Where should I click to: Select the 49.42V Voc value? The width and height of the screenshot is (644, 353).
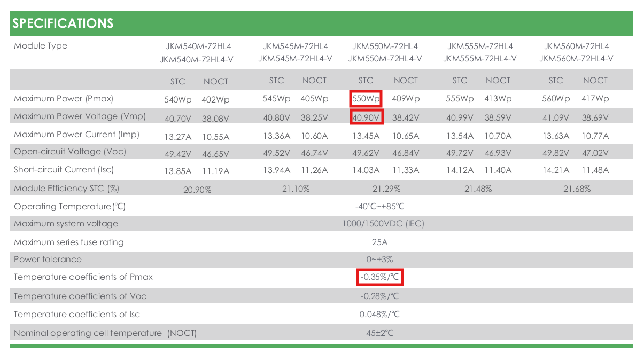[x=179, y=155]
